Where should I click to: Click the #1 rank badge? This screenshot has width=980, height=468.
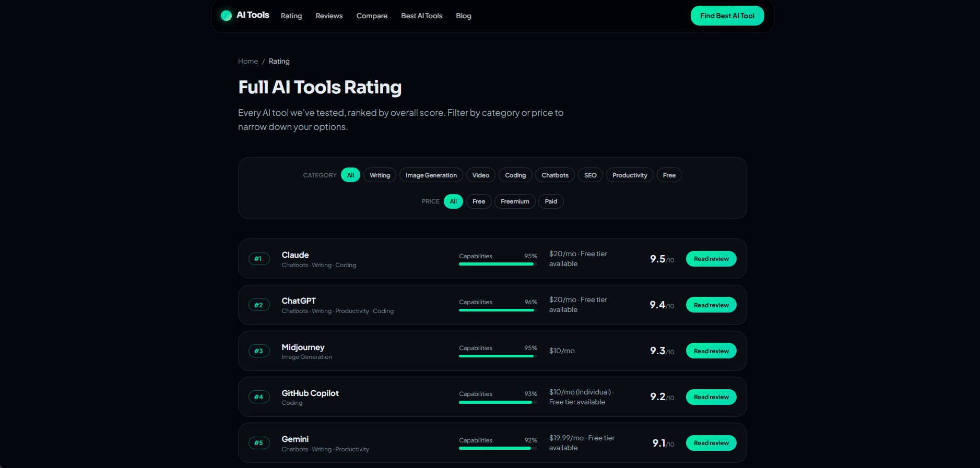click(x=259, y=259)
